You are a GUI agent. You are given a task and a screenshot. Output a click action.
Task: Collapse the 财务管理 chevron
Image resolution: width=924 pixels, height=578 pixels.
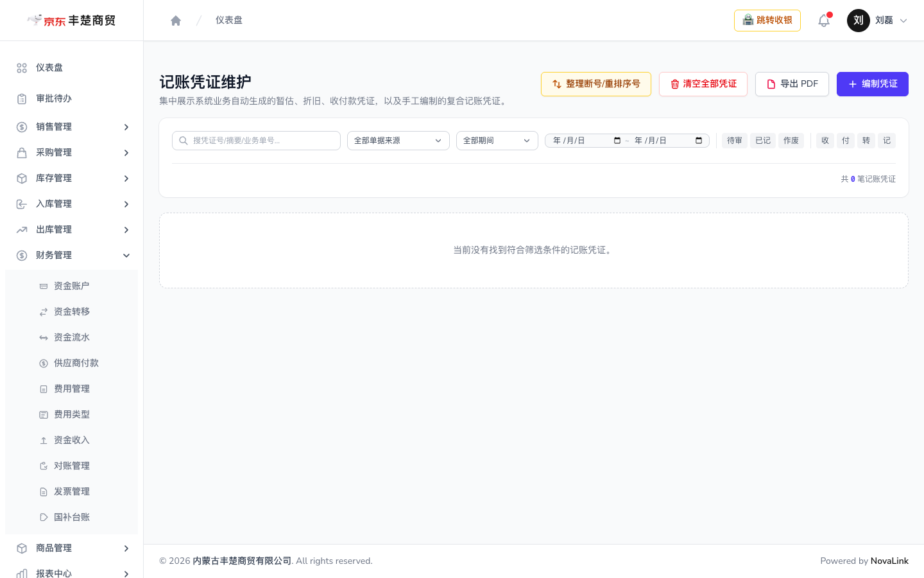coord(126,256)
